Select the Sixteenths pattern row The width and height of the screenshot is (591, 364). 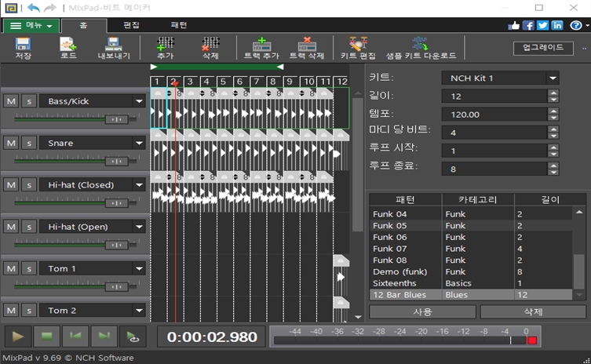pos(470,283)
